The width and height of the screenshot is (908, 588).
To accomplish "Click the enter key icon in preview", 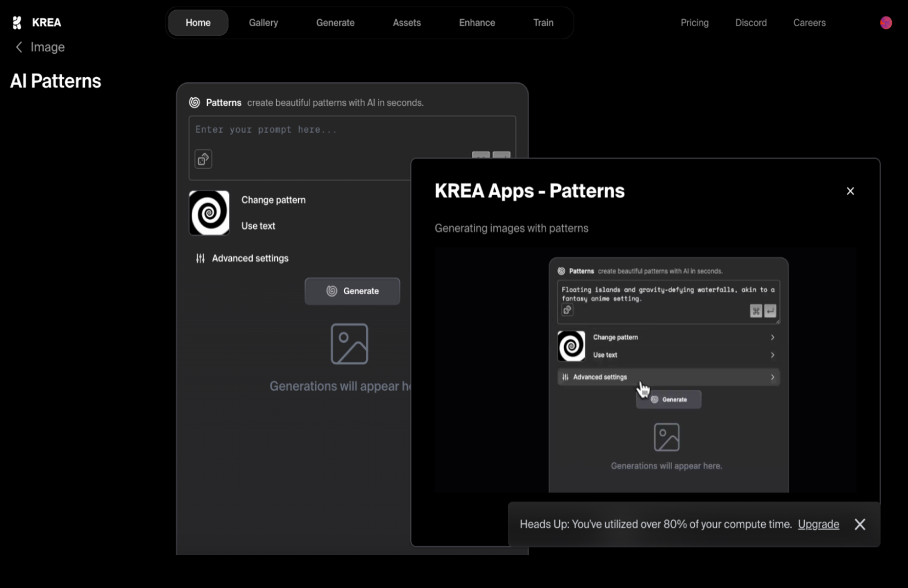I will pyautogui.click(x=770, y=311).
